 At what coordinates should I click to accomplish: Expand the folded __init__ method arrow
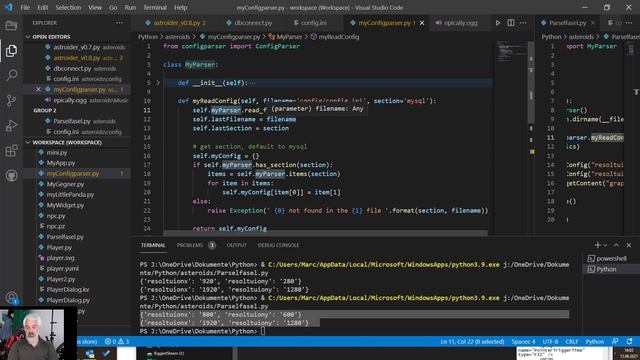158,83
